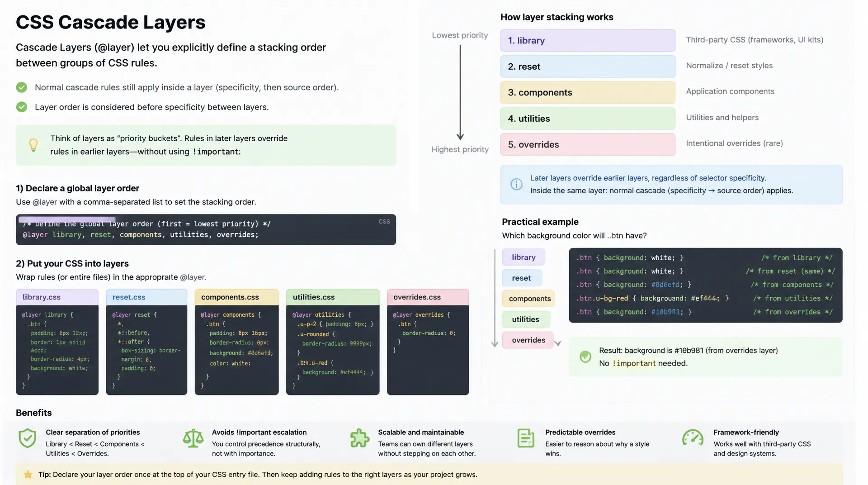Click the 'components' chip in Practical example
This screenshot has height=485, width=868.
[529, 299]
